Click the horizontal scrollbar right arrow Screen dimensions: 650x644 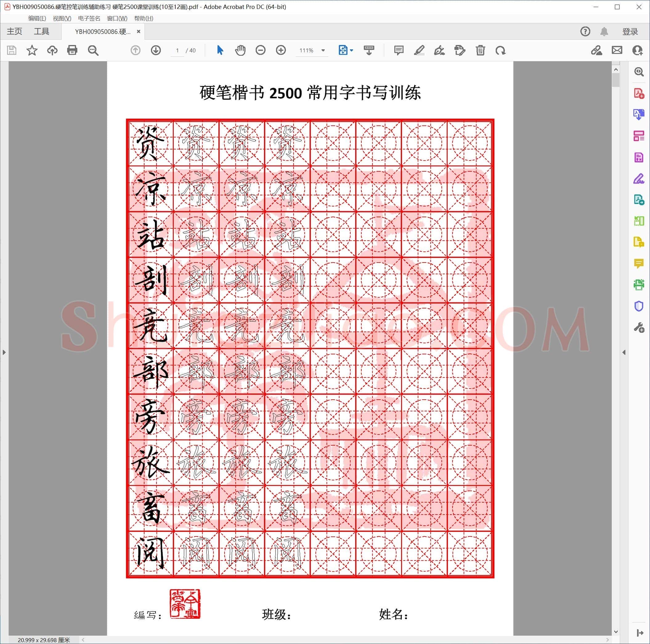coord(607,640)
